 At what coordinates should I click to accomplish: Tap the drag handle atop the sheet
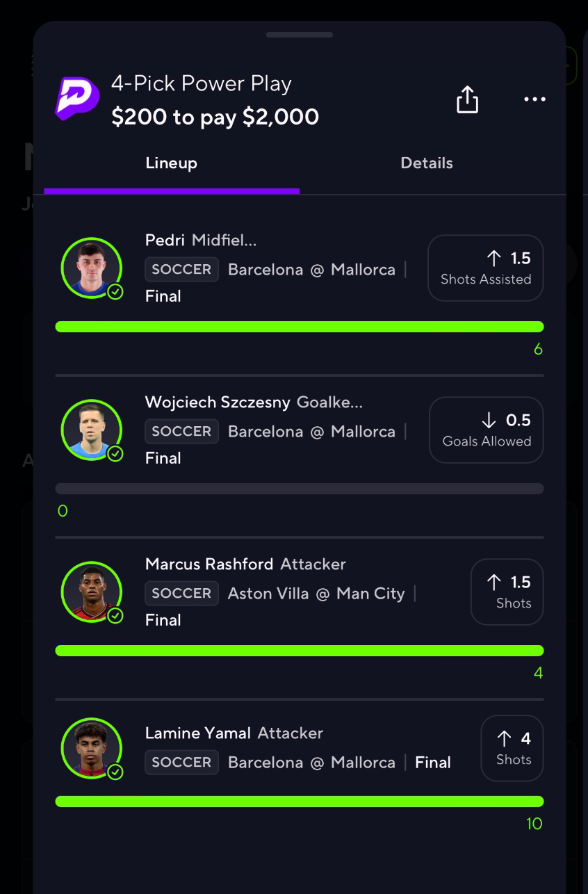(x=300, y=35)
